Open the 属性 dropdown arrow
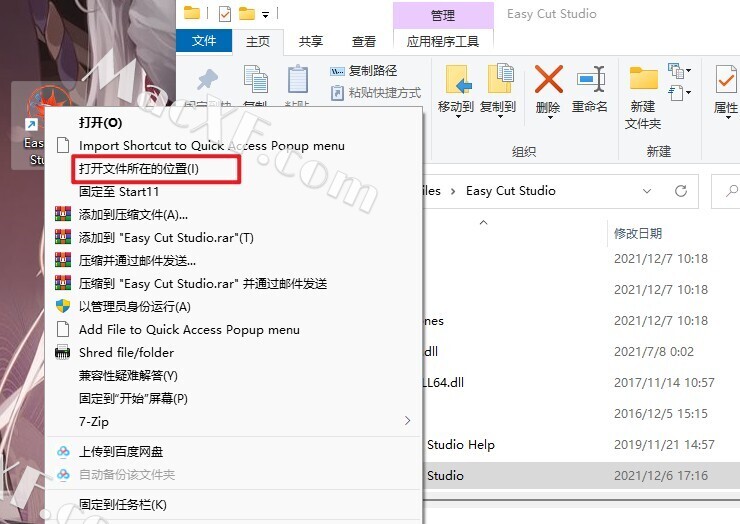Screen dimensions: 740x524 click(728, 117)
